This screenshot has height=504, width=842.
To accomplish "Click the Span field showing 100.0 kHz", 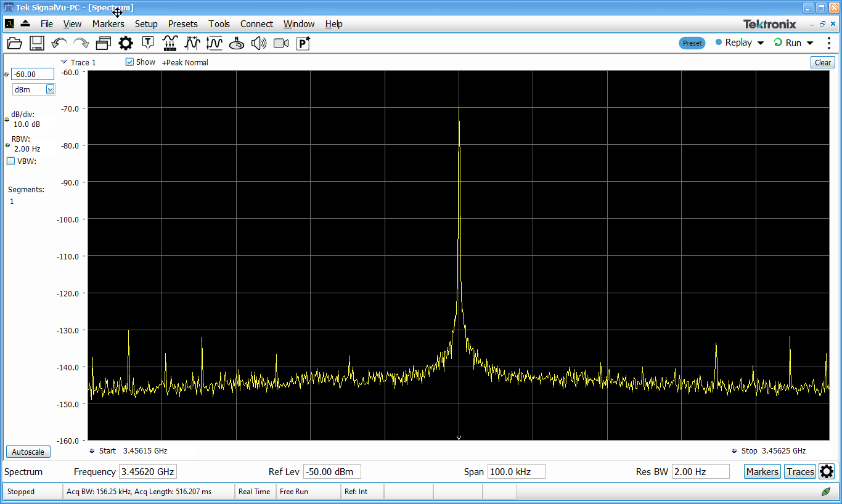I will click(517, 472).
